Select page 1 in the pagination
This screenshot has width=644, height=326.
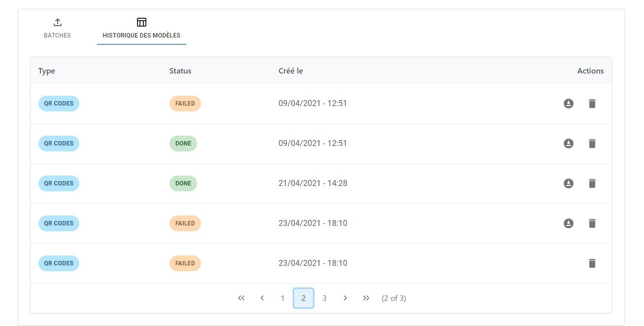(x=282, y=298)
